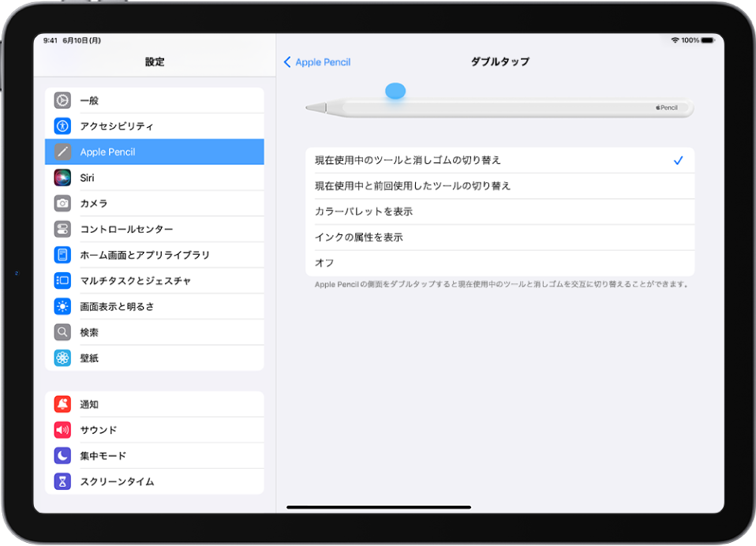
Task: Tap the blue checkmark on the first option
Action: pos(678,160)
